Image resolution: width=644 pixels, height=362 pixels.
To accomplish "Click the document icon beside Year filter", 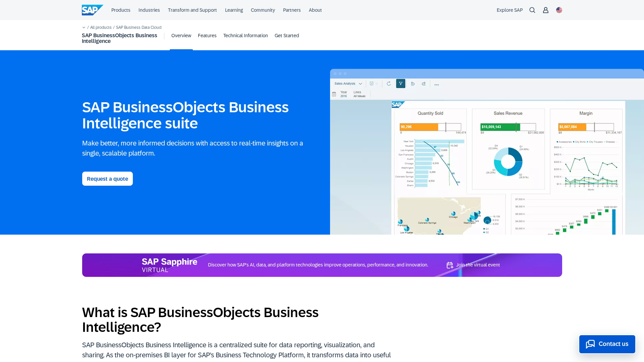I will (334, 94).
